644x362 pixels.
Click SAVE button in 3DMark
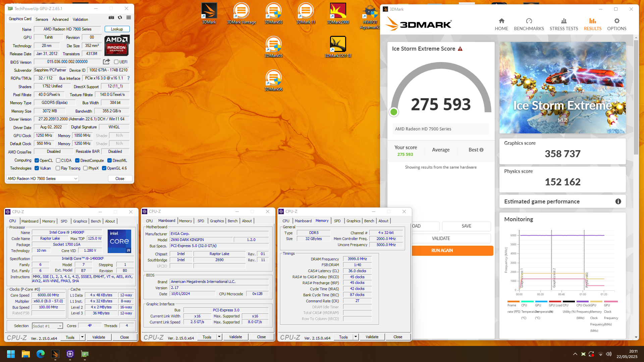click(x=466, y=226)
